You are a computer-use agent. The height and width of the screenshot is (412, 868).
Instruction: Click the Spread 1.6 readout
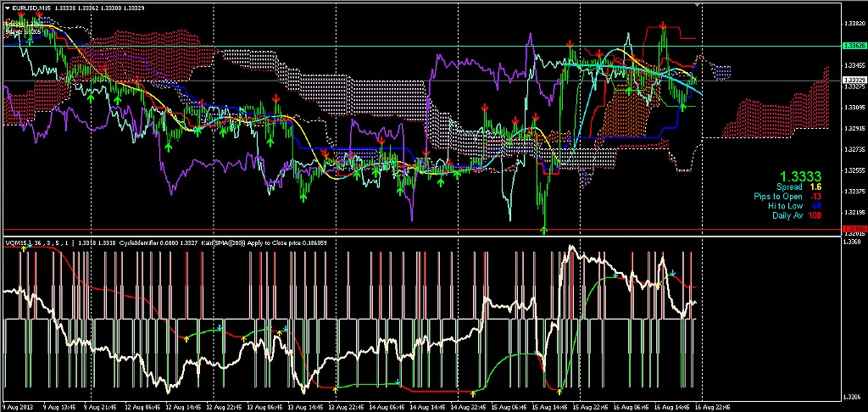pyautogui.click(x=801, y=187)
